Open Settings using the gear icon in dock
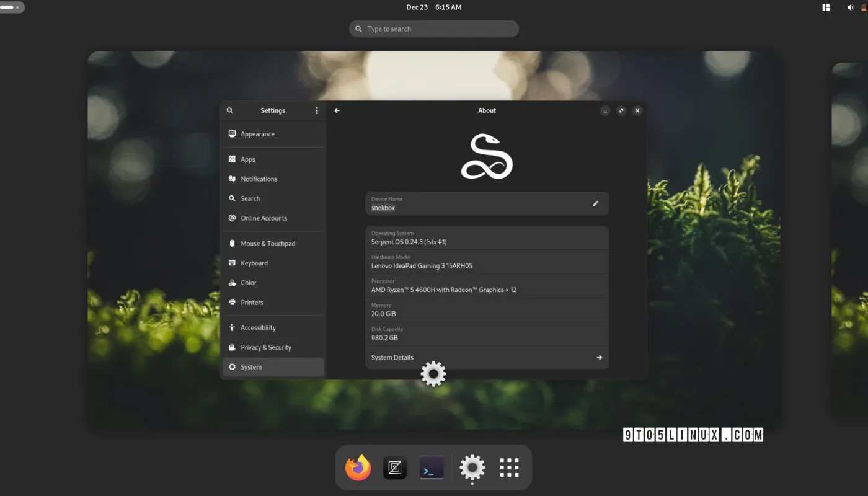 coord(472,467)
